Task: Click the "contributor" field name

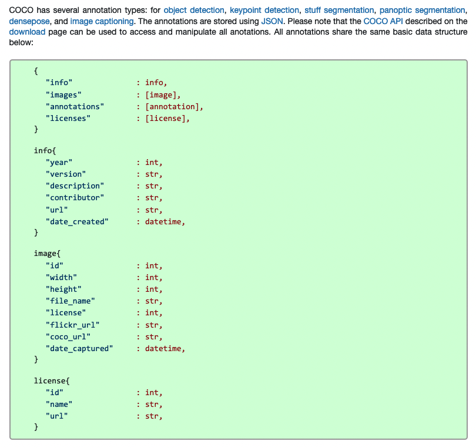Action: point(75,198)
